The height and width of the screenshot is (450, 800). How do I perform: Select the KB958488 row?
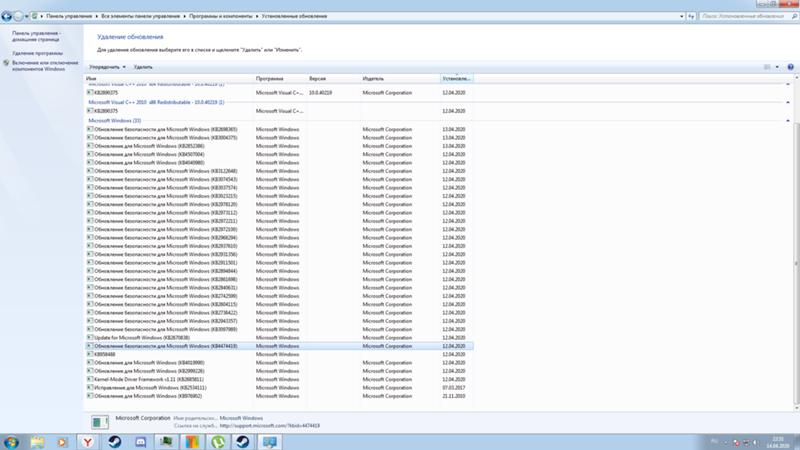click(279, 355)
